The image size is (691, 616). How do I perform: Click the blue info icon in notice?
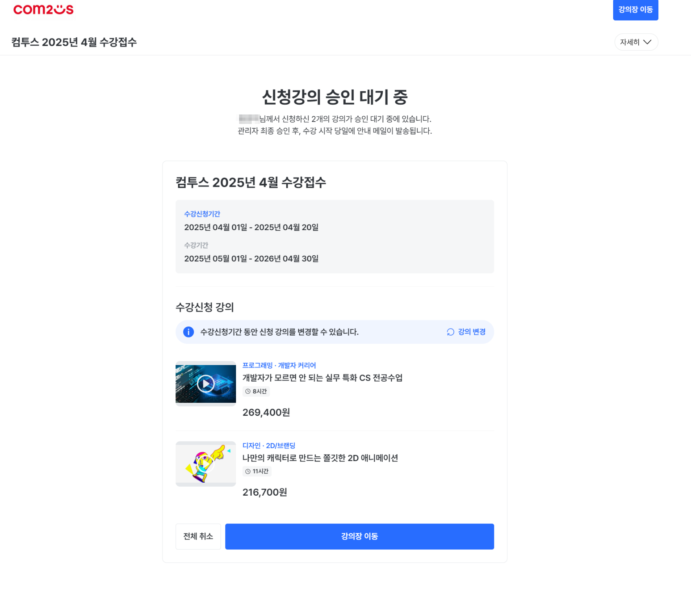coord(188,332)
